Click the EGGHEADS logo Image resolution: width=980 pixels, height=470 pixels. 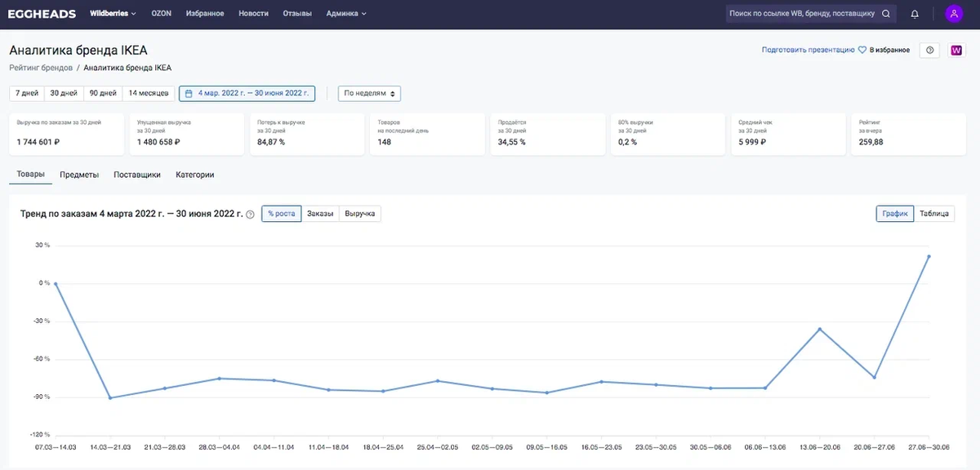pos(42,13)
